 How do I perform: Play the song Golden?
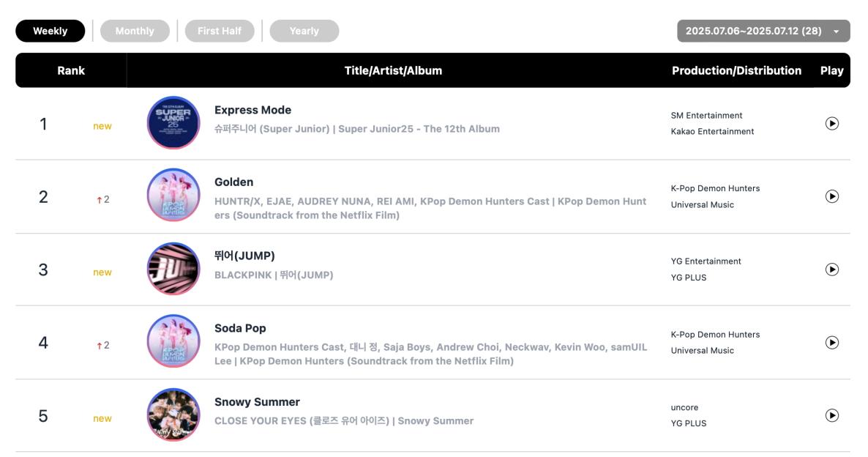(x=831, y=197)
